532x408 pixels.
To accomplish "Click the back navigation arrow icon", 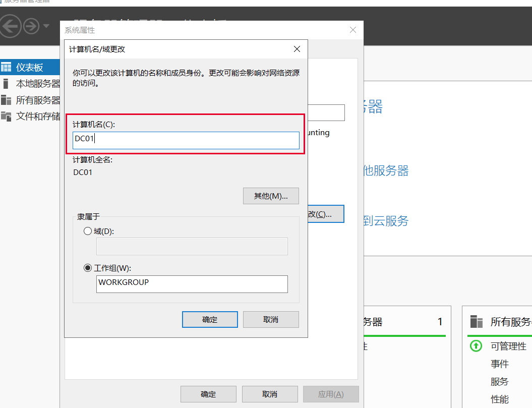I will 11,25.
